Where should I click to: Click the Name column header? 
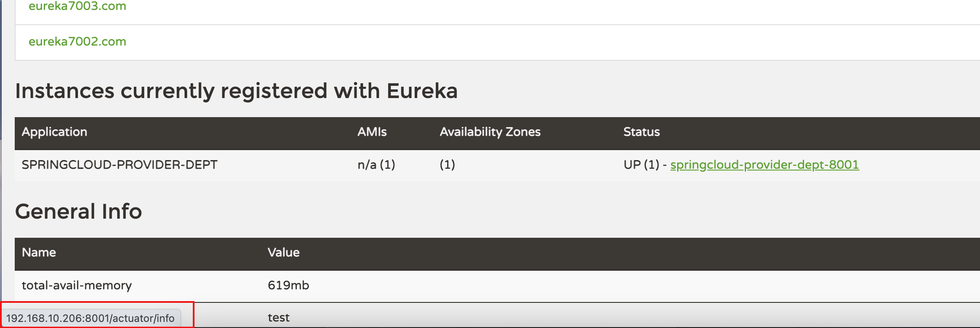(x=39, y=253)
